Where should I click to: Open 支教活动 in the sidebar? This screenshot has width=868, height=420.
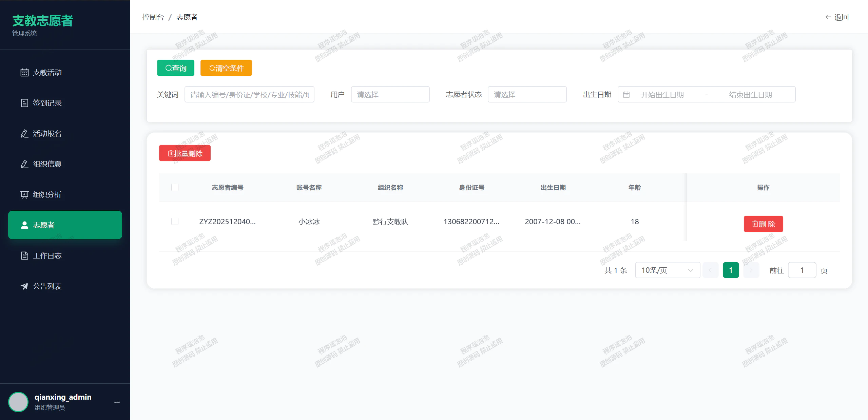(x=65, y=73)
